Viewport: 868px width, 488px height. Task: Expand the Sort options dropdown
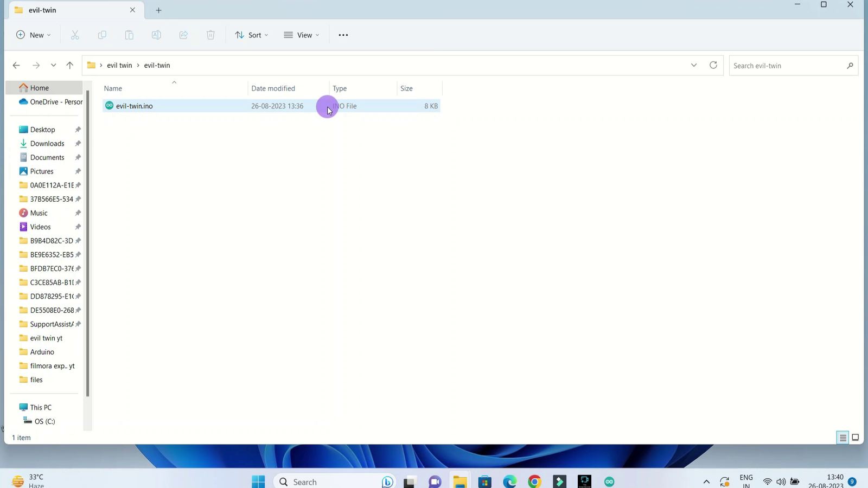tap(252, 35)
